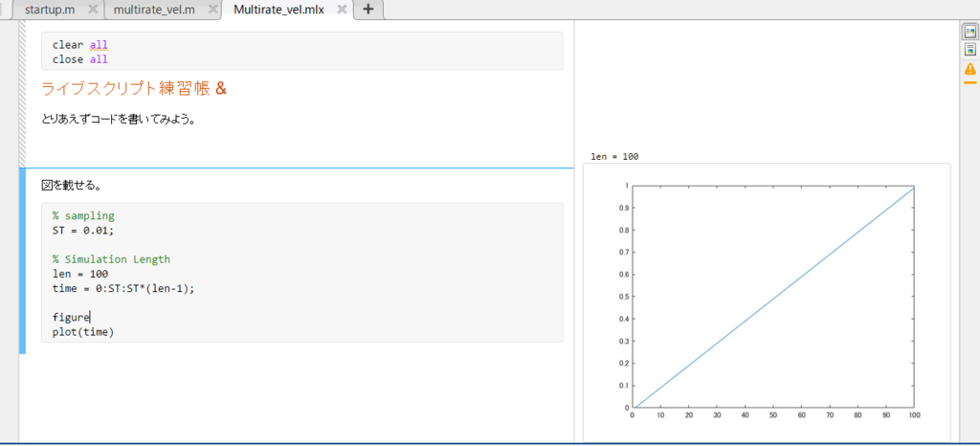Click the 'plot(time)' code line
The width and height of the screenshot is (980, 446).
(83, 332)
